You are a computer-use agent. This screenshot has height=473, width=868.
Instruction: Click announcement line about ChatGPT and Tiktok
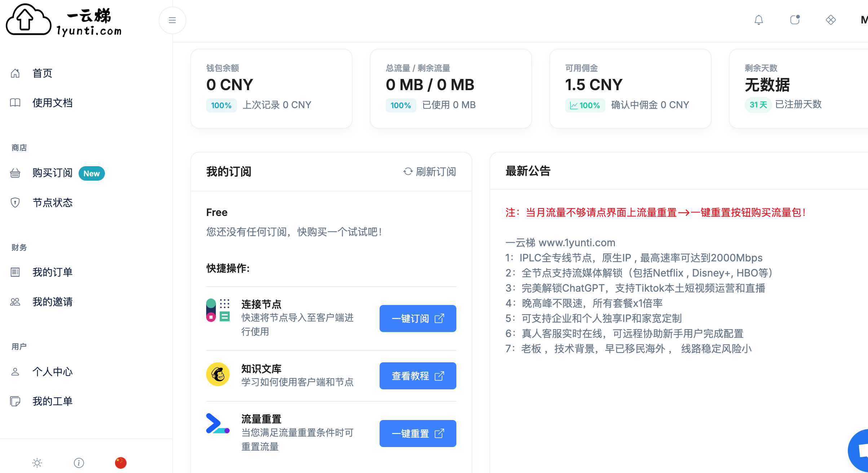[x=635, y=288]
